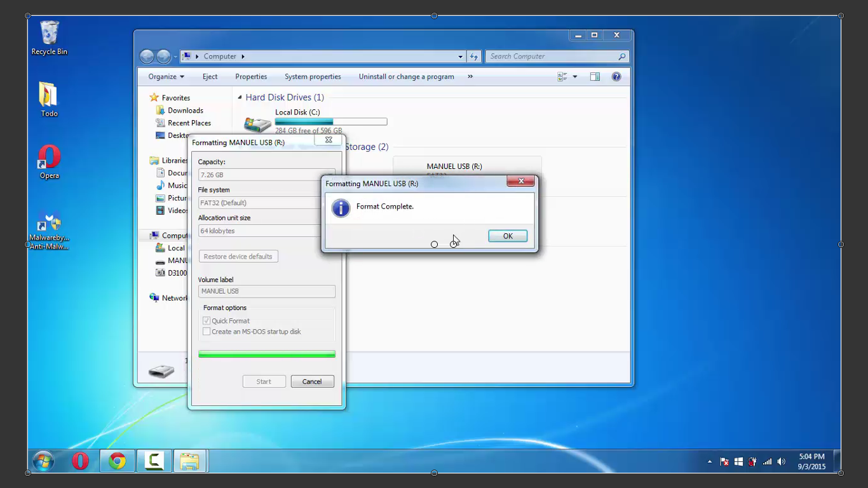Click Cancel in the Formatting window
This screenshot has width=868, height=488.
pyautogui.click(x=312, y=381)
